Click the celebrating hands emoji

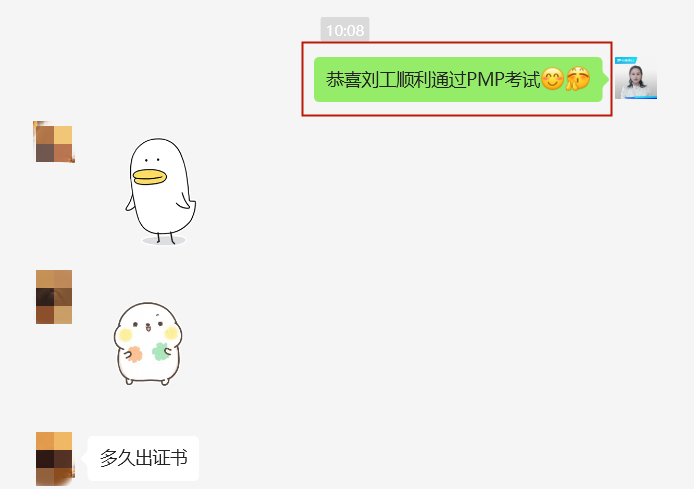pos(578,79)
